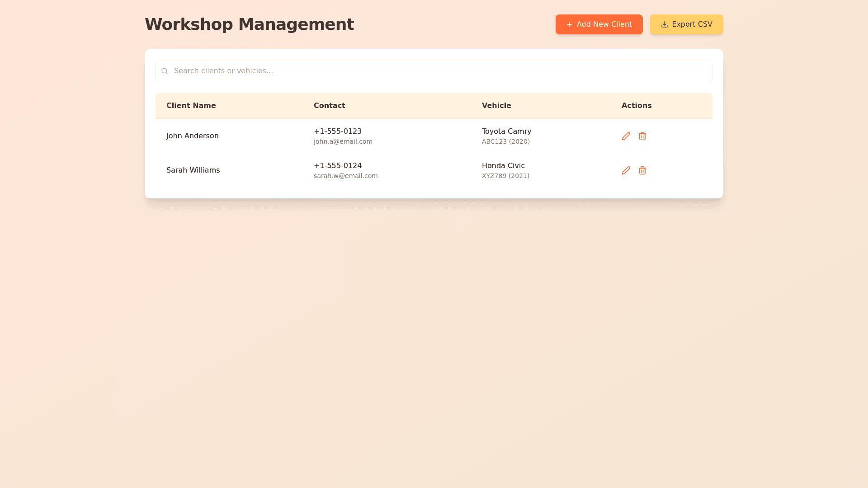The height and width of the screenshot is (488, 868).
Task: Click the Contact column header
Action: pos(329,106)
